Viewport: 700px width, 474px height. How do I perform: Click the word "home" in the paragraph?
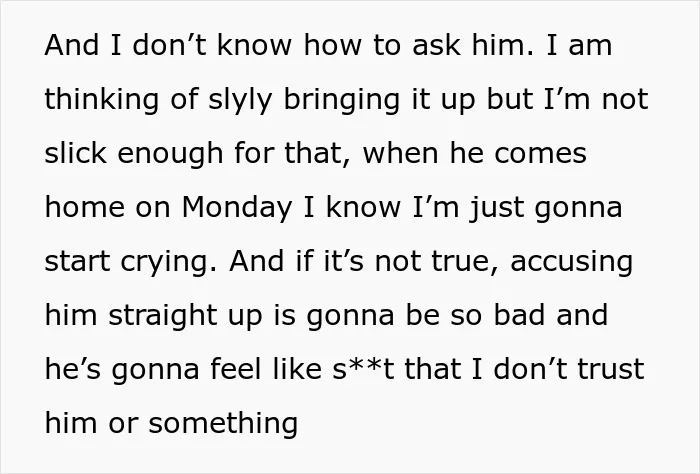pos(85,208)
